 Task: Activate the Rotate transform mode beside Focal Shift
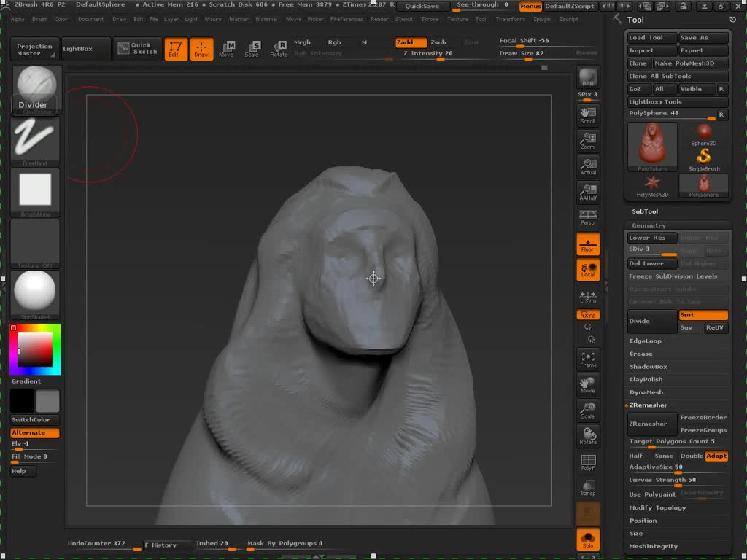coord(279,49)
